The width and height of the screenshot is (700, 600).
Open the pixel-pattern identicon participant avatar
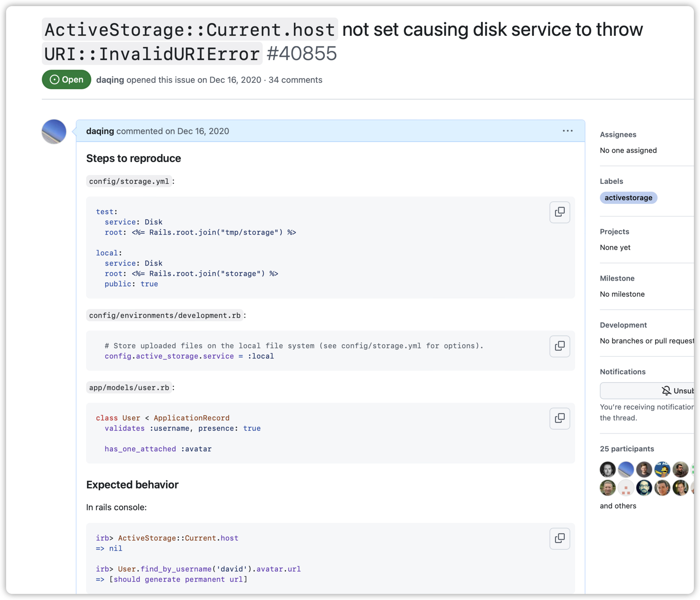626,488
